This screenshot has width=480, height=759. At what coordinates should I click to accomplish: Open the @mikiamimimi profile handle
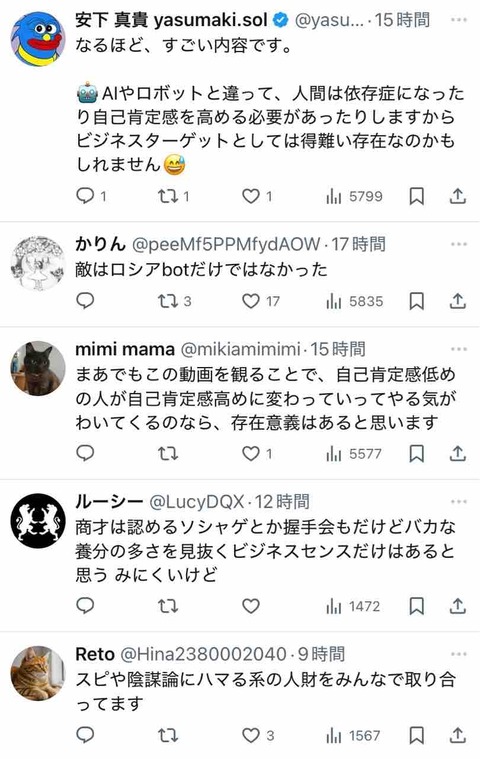240,349
